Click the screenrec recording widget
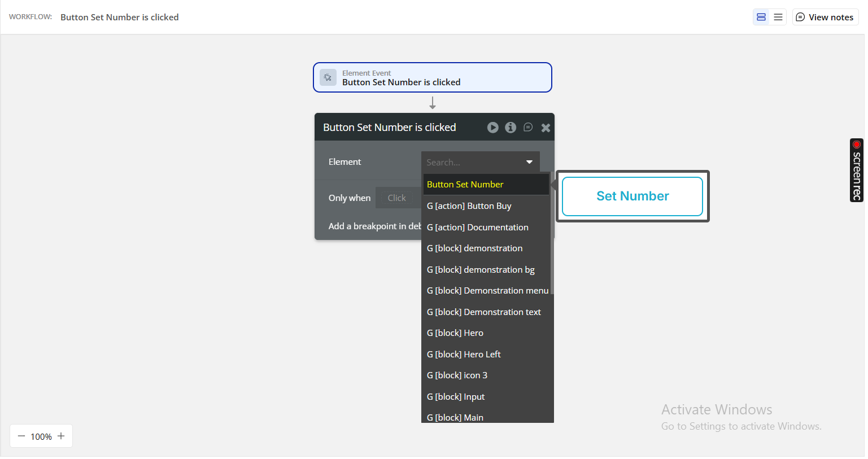 pos(857,170)
